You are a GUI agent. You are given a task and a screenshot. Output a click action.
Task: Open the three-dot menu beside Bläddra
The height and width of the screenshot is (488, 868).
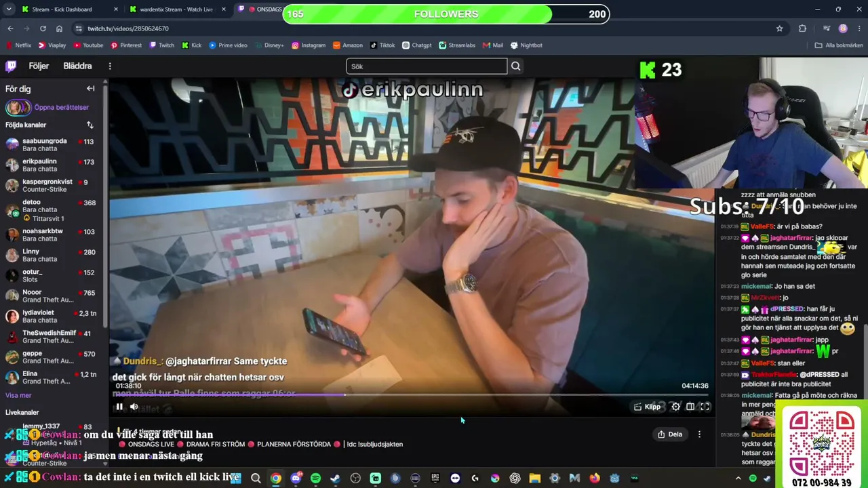[110, 66]
